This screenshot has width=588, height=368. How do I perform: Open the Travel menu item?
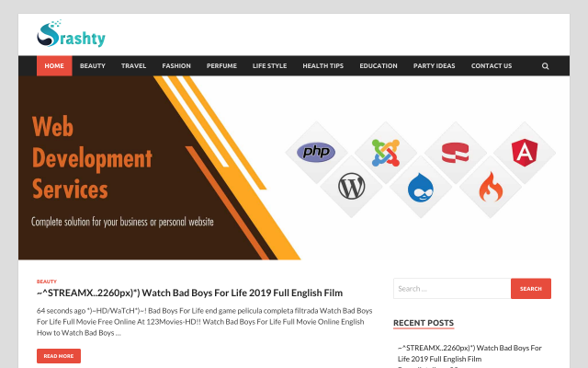tap(133, 65)
